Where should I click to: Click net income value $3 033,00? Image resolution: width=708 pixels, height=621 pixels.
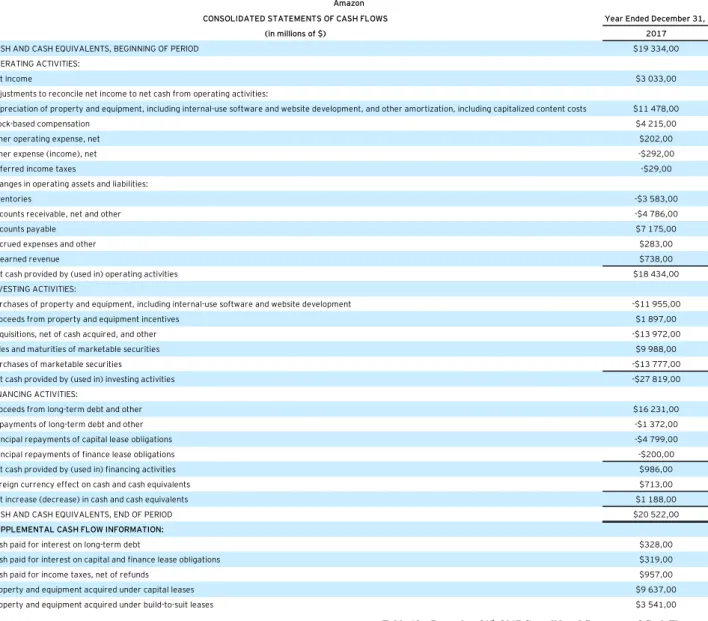(656, 79)
